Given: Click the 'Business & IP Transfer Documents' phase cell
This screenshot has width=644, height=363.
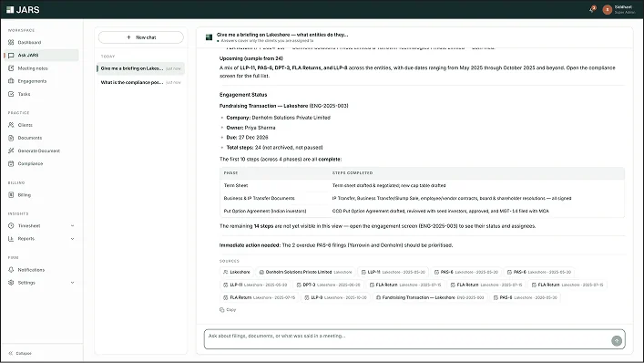Looking at the screenshot, I should tap(260, 198).
